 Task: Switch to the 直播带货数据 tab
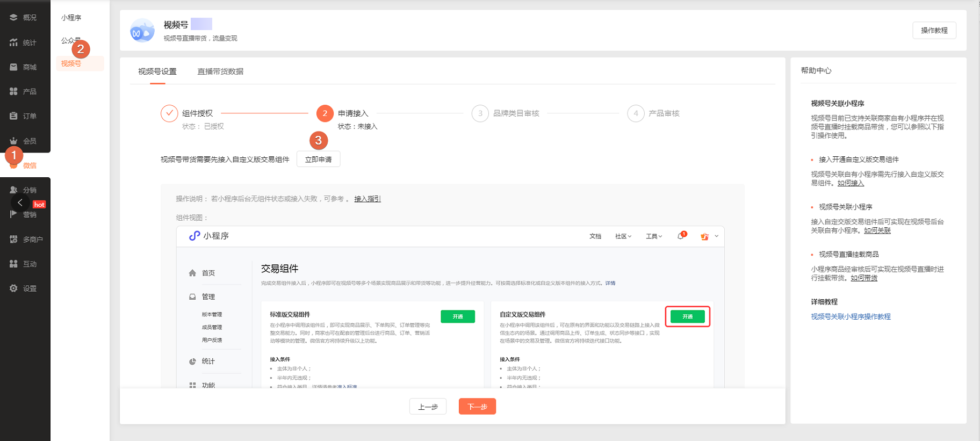point(220,71)
